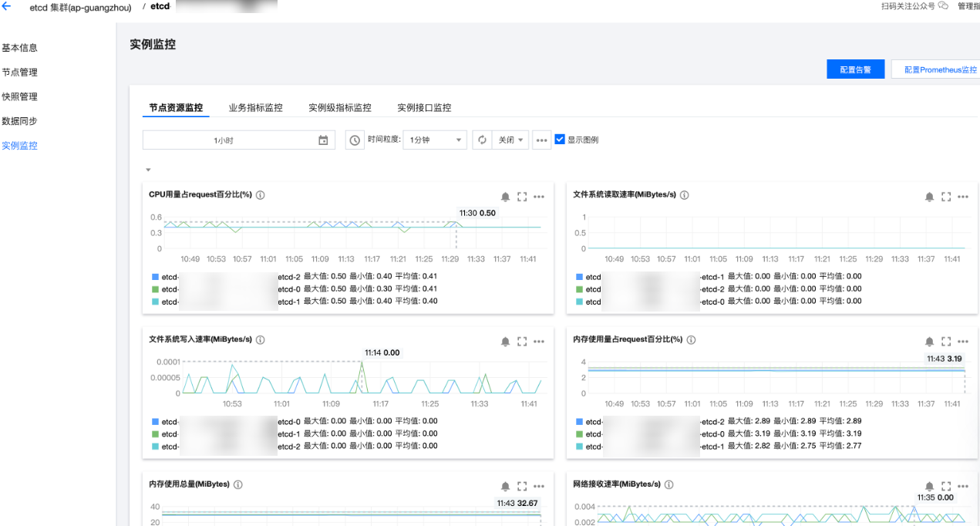This screenshot has width=980, height=526.
Task: Open the auto-refresh 关闭 dropdown
Action: coord(510,140)
